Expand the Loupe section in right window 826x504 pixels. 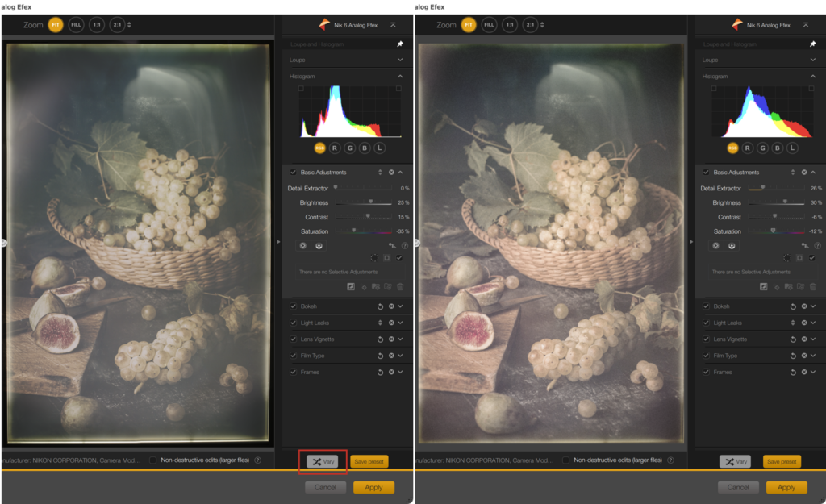pos(813,60)
